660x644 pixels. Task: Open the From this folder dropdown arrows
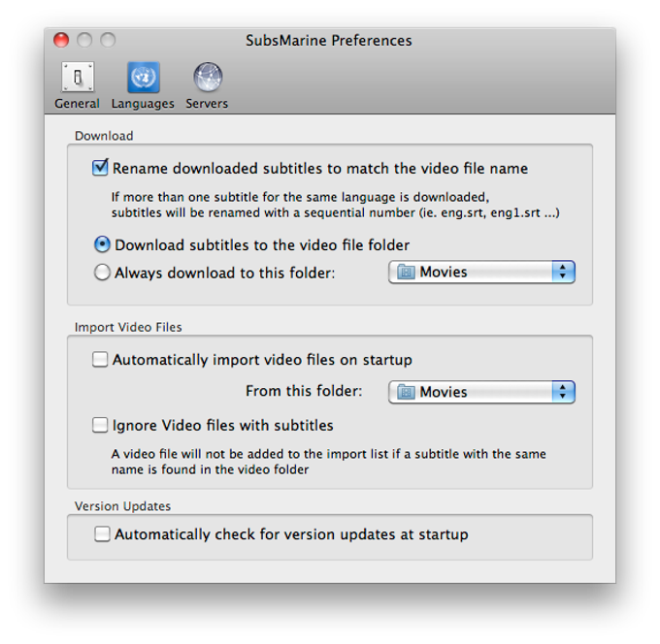pyautogui.click(x=563, y=392)
